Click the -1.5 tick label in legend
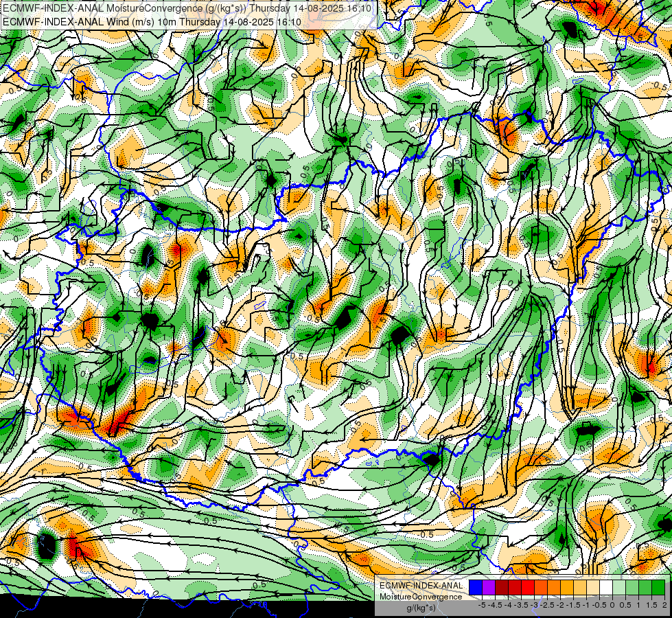 tap(573, 605)
